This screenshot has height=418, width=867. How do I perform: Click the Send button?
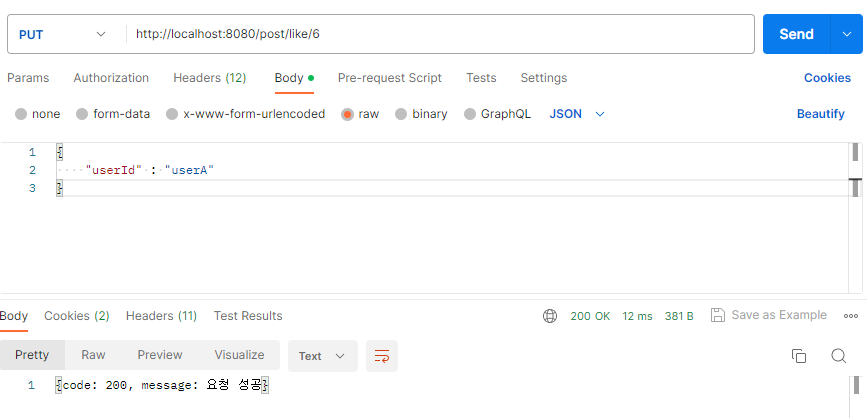[796, 34]
